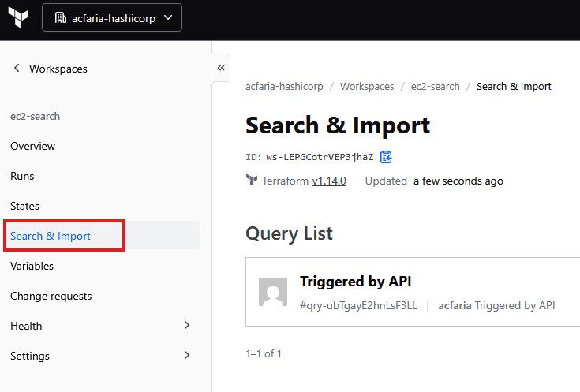Screen dimensions: 580x392
Task: Collapse the sidebar with double-chevron icon
Action: pyautogui.click(x=222, y=68)
